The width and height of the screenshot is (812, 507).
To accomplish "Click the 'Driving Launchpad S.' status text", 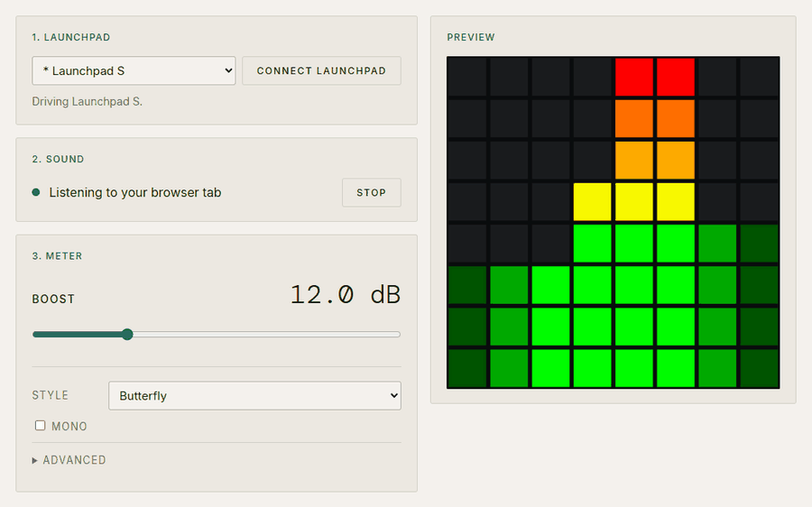I will click(87, 102).
